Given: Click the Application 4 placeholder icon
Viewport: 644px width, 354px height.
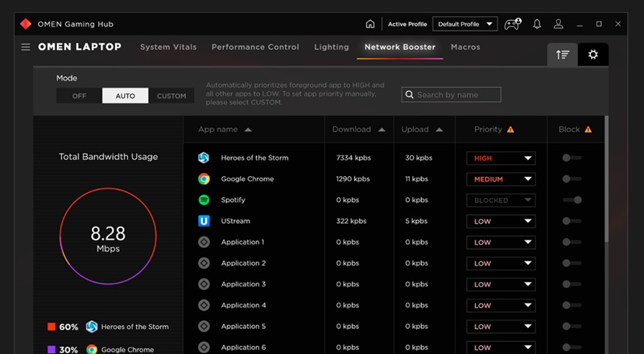Looking at the screenshot, I should pos(204,305).
